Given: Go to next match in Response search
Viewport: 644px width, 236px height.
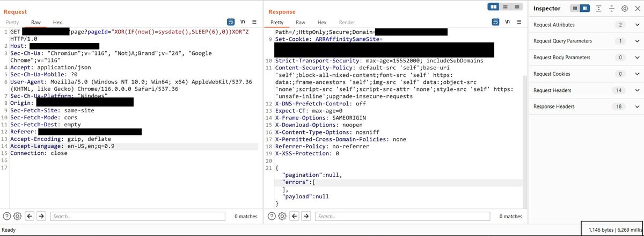Looking at the screenshot, I should click(306, 216).
